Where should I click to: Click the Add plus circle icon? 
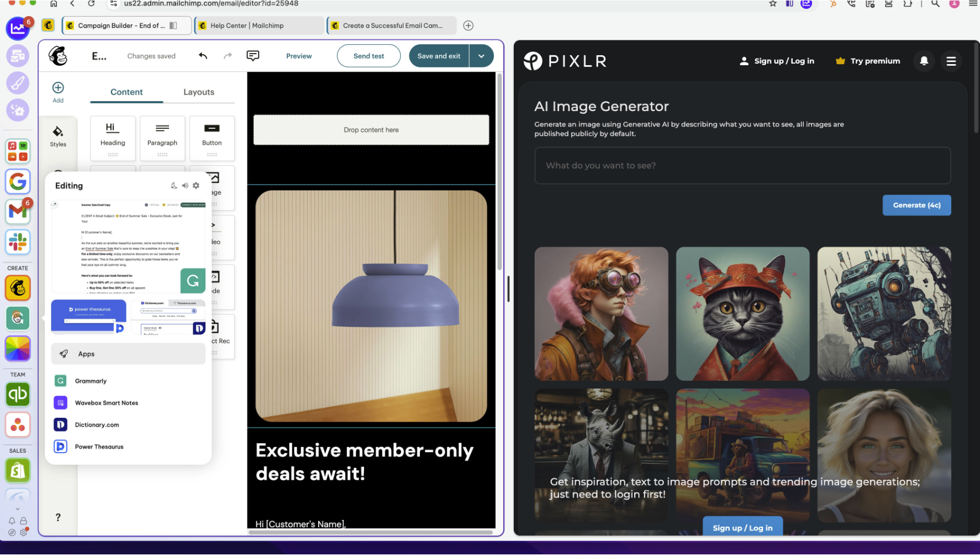tap(58, 88)
